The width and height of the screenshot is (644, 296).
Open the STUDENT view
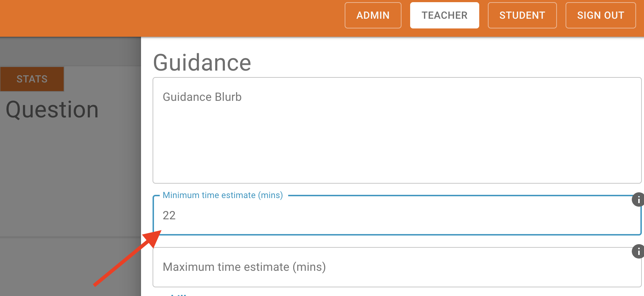(522, 15)
